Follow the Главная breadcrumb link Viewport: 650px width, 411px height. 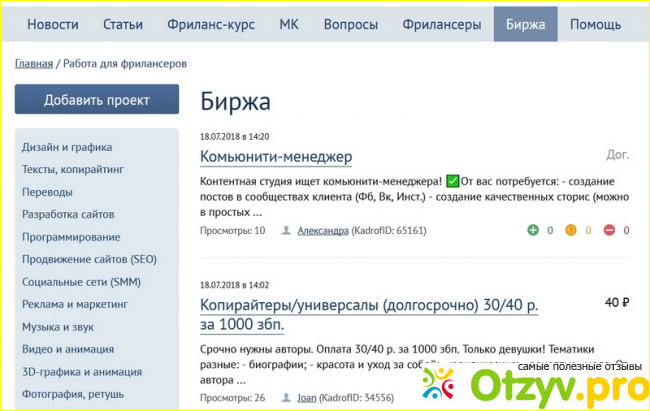(x=34, y=64)
